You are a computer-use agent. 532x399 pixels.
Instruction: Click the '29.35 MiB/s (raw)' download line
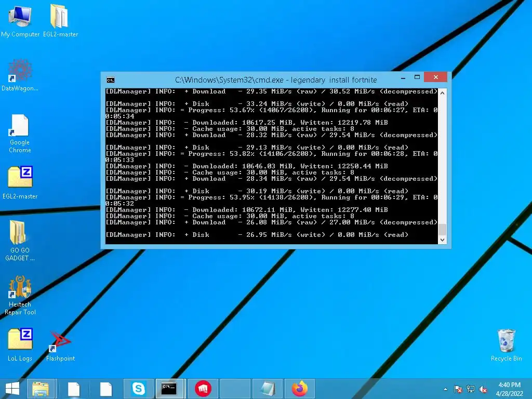click(x=271, y=91)
